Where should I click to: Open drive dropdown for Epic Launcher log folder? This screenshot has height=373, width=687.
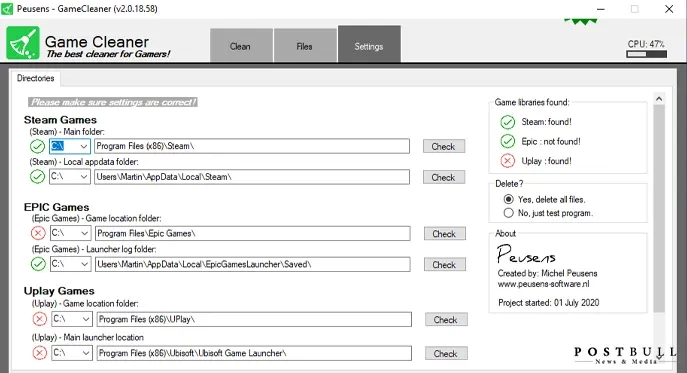[84, 264]
